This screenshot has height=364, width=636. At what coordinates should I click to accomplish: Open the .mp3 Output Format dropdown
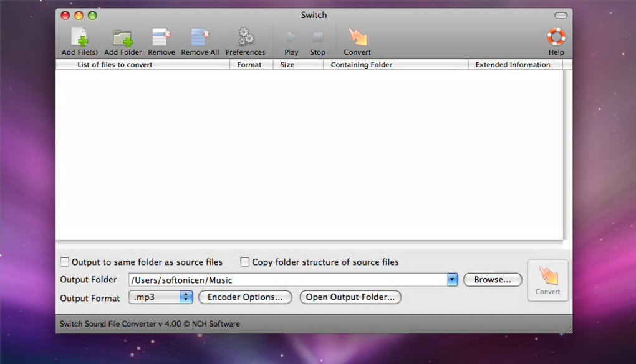tap(161, 297)
